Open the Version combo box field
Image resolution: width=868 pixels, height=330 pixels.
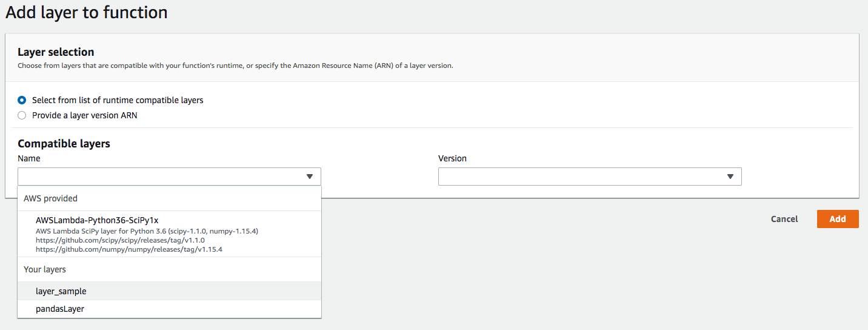(x=582, y=177)
